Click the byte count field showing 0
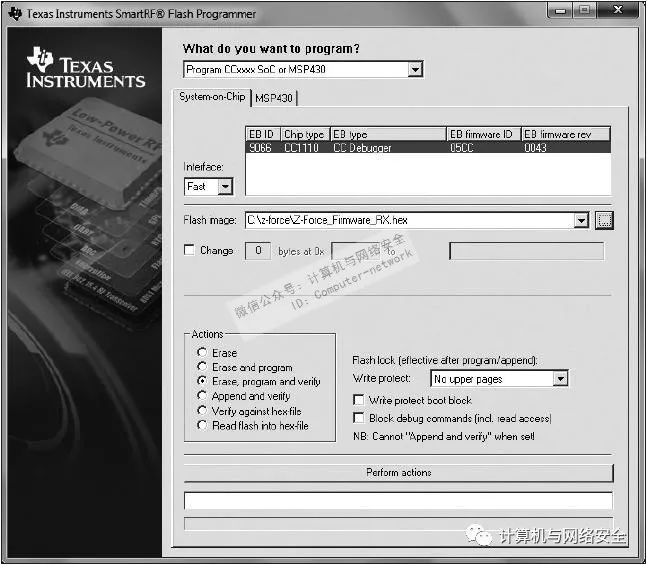This screenshot has height=565, width=647. (x=258, y=251)
